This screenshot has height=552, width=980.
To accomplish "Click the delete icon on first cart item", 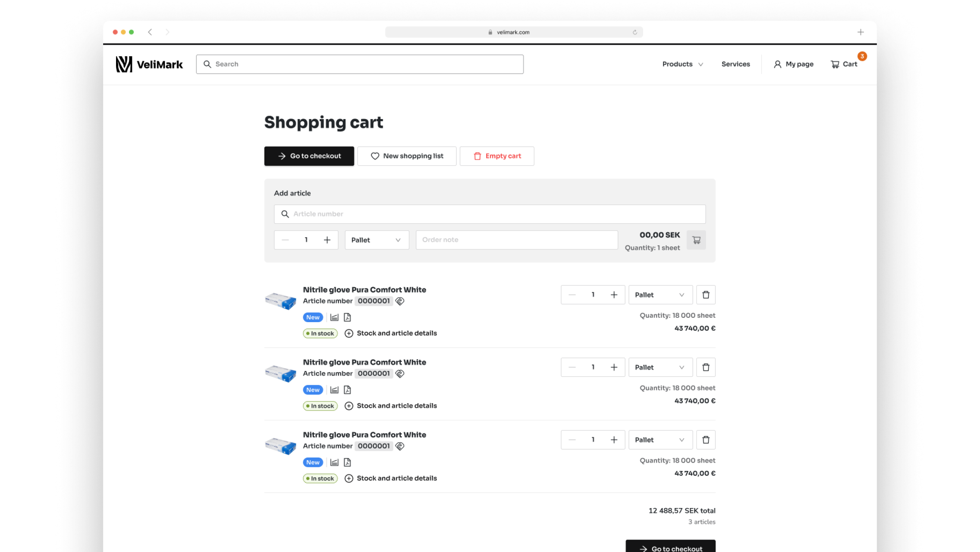I will click(705, 294).
